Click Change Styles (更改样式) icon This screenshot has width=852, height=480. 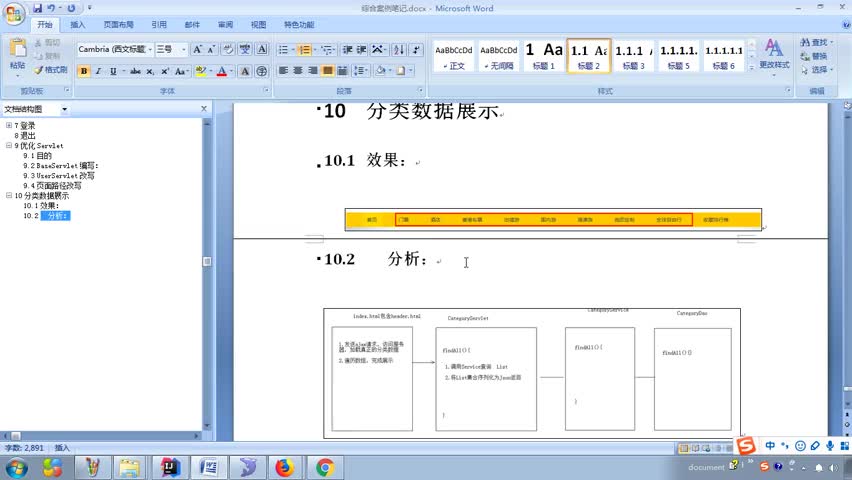tap(774, 54)
